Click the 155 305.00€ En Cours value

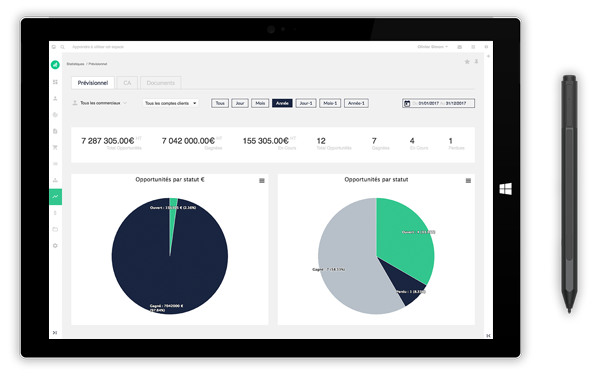(266, 141)
